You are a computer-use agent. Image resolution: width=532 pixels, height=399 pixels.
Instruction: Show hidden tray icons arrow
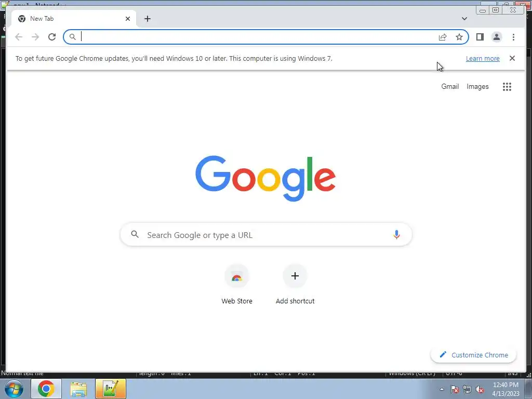pos(442,389)
